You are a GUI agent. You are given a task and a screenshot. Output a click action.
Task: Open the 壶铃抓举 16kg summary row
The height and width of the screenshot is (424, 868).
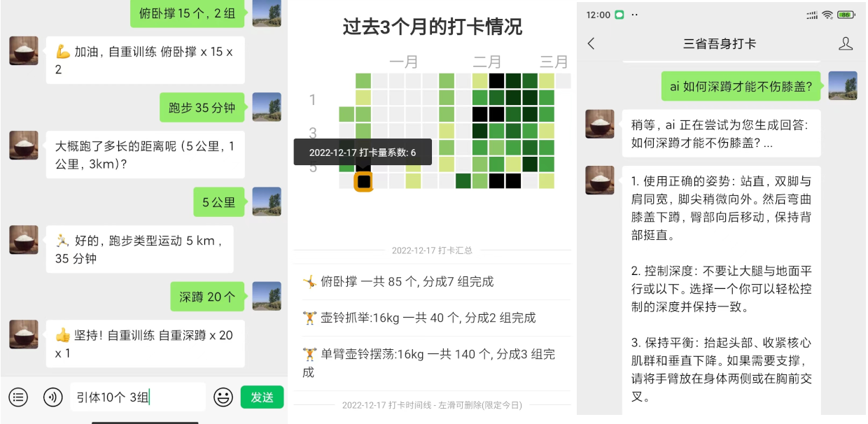pyautogui.click(x=433, y=318)
